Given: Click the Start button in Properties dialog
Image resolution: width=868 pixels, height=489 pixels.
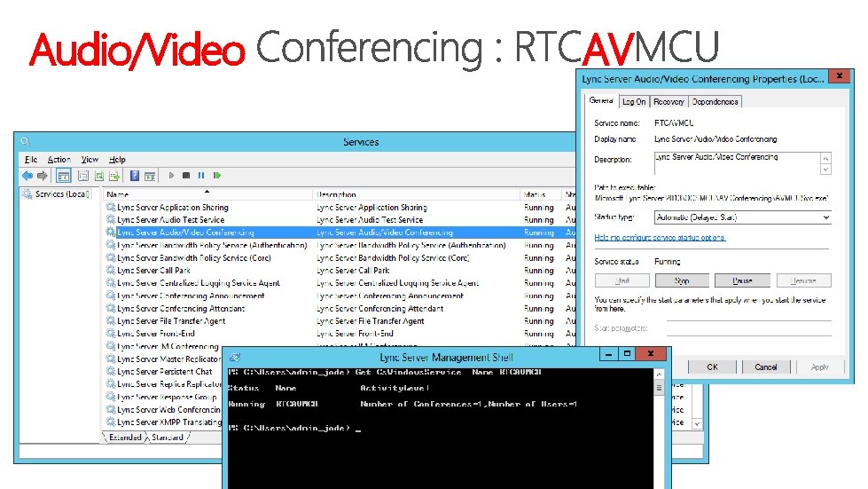Looking at the screenshot, I should (622, 280).
